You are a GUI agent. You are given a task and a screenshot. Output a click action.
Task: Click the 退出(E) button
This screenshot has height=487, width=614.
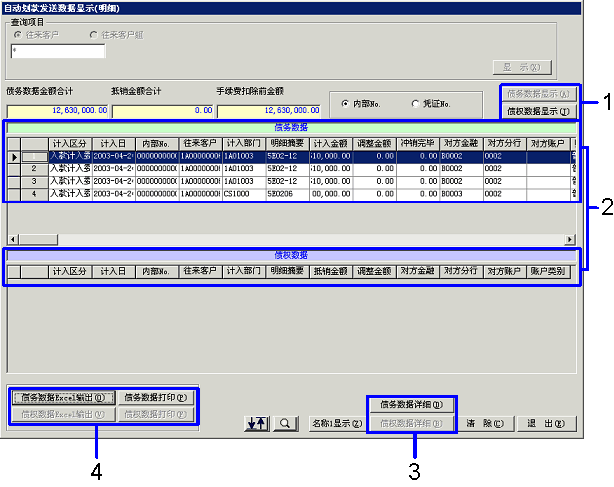[547, 423]
